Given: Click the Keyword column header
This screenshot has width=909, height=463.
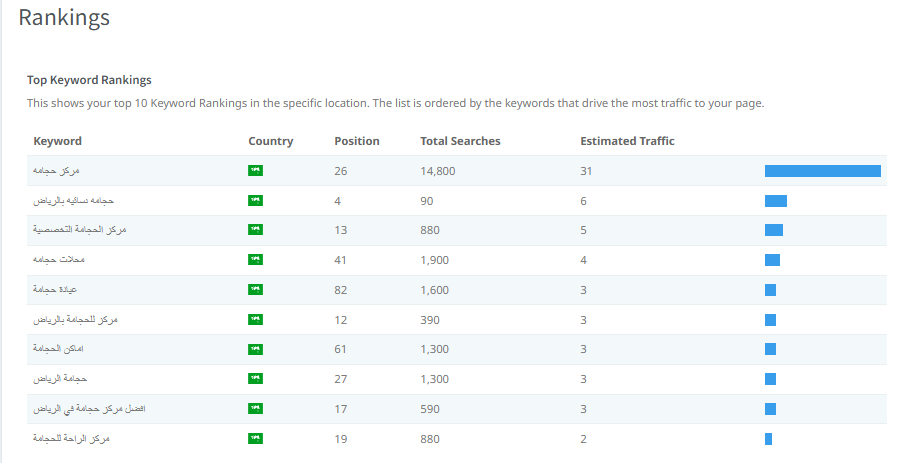Looking at the screenshot, I should 57,141.
